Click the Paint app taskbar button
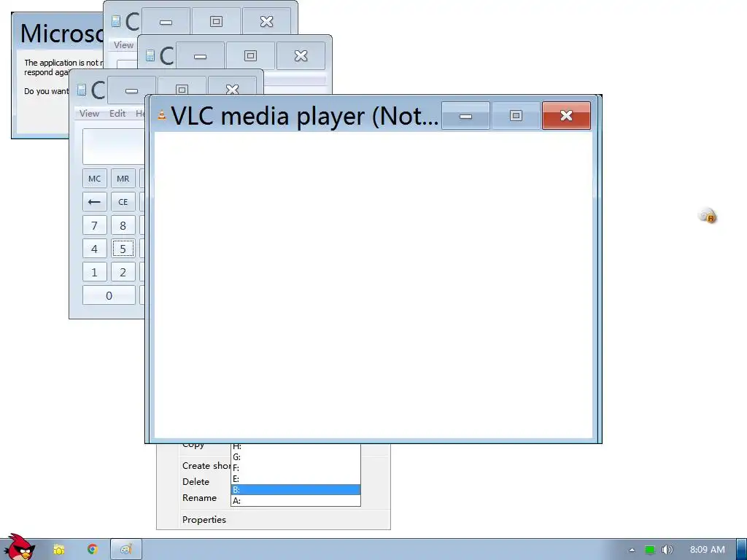Viewport: 747px width, 560px height. tap(125, 550)
